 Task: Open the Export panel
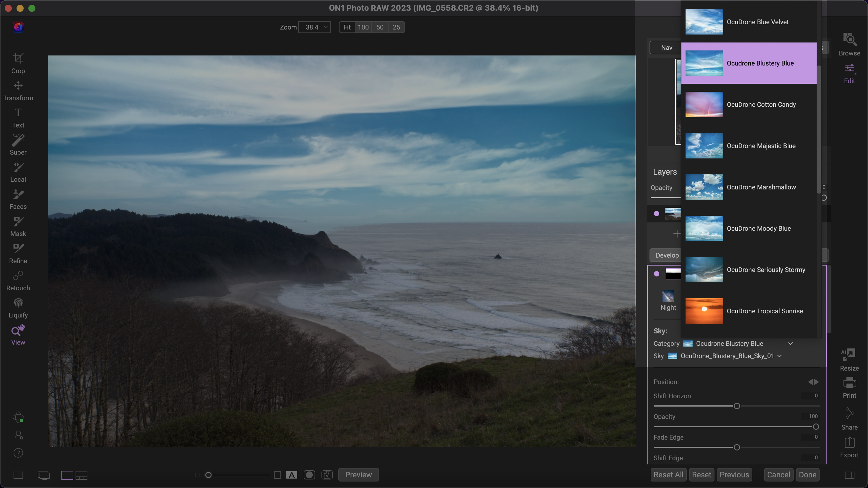click(849, 447)
